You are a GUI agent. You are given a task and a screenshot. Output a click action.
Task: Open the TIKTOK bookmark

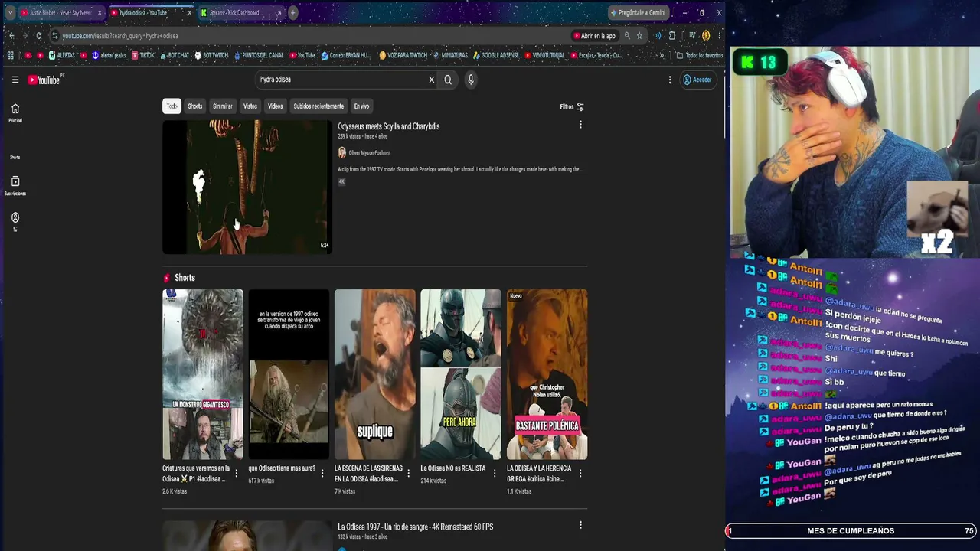coord(142,56)
